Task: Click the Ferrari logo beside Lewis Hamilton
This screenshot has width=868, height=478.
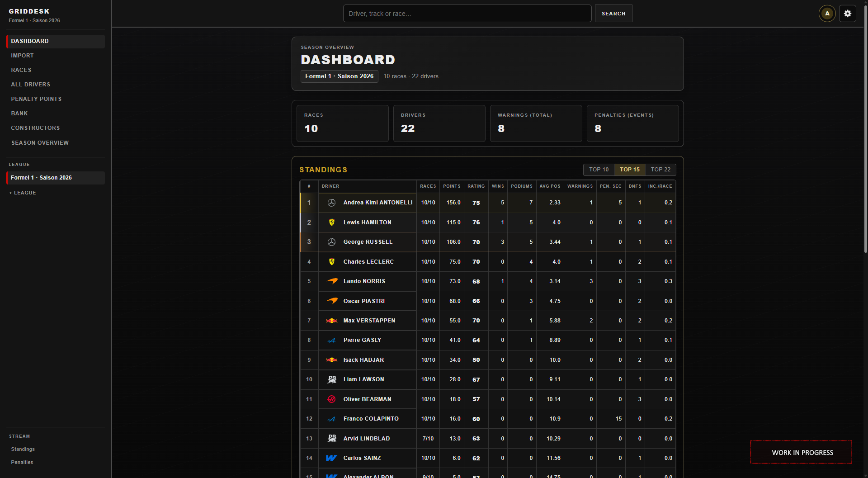Action: click(331, 222)
